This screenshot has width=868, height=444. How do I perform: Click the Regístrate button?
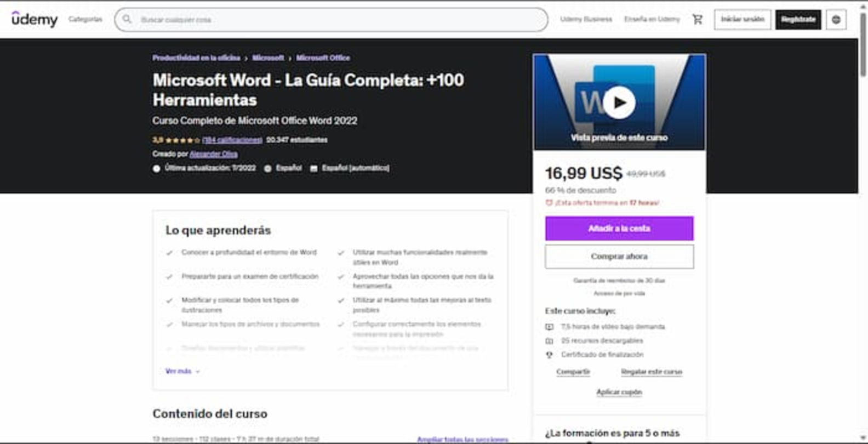click(798, 19)
